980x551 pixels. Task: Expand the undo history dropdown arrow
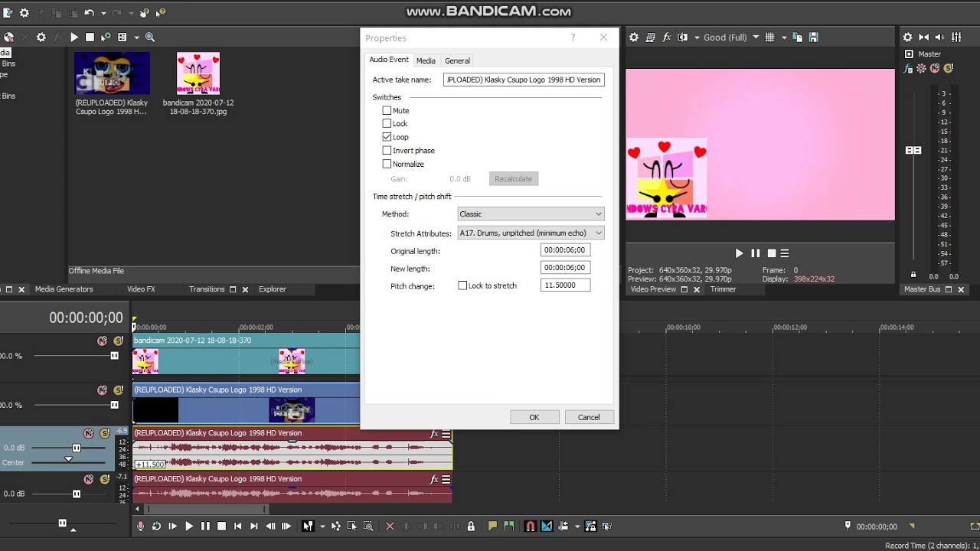103,13
